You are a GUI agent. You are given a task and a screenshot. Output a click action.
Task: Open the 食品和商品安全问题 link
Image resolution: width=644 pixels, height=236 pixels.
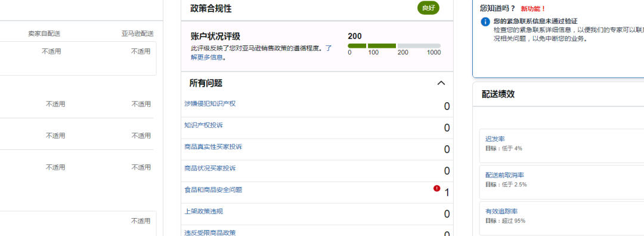213,190
